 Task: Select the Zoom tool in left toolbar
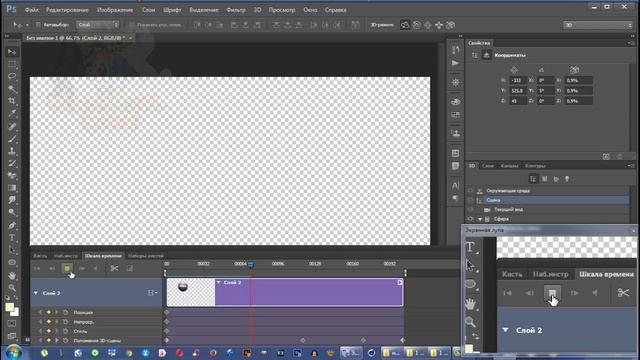12,288
